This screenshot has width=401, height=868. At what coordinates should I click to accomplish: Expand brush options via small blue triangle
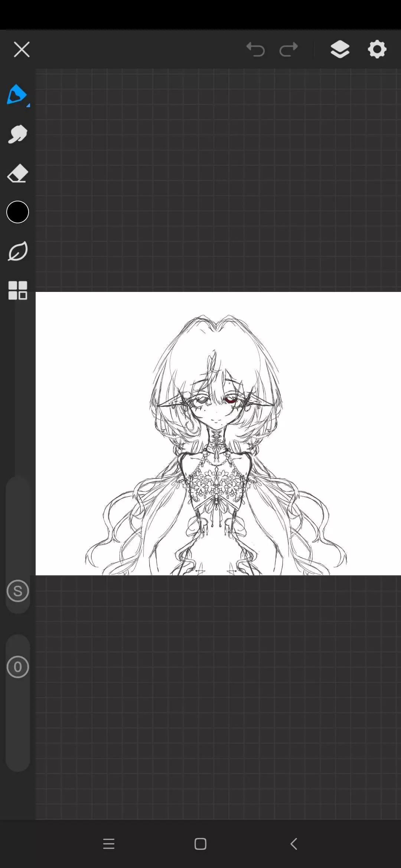coord(28,105)
